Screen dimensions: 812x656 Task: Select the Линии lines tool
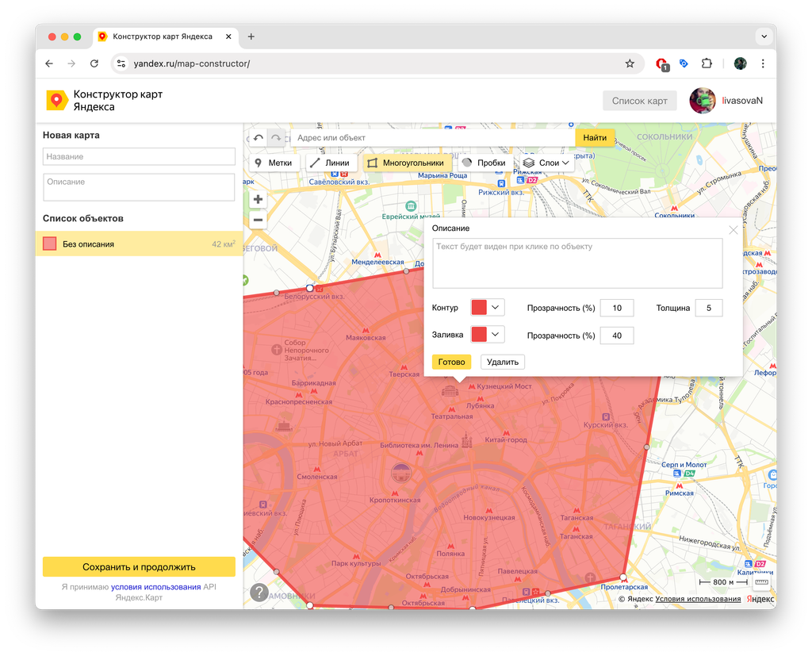pyautogui.click(x=329, y=163)
